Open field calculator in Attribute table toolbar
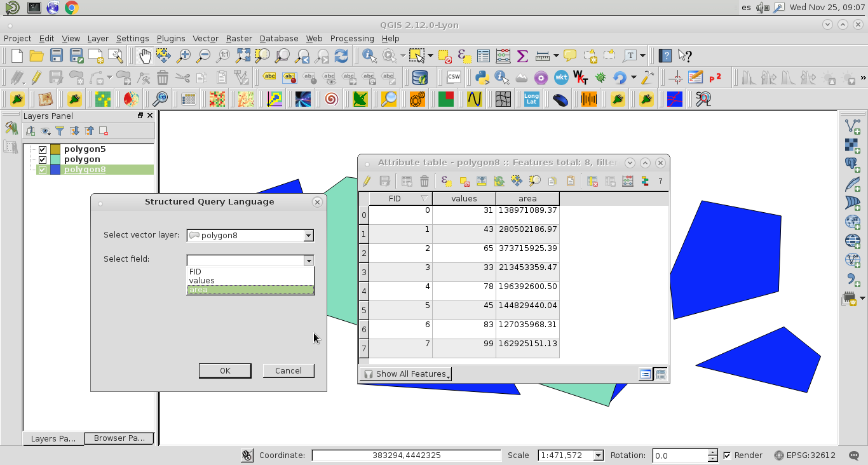 [628, 181]
